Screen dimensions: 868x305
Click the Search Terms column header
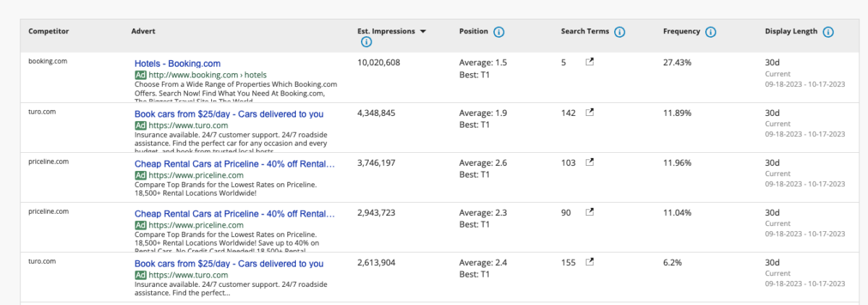(585, 31)
